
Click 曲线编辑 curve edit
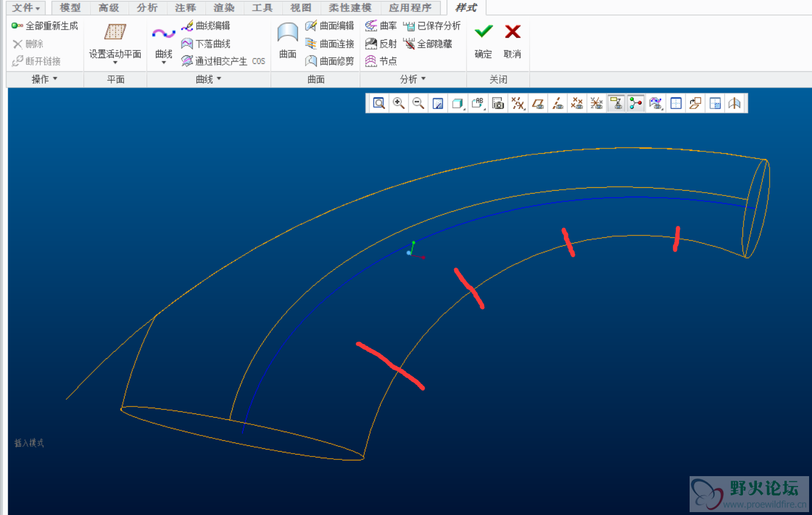pyautogui.click(x=206, y=26)
